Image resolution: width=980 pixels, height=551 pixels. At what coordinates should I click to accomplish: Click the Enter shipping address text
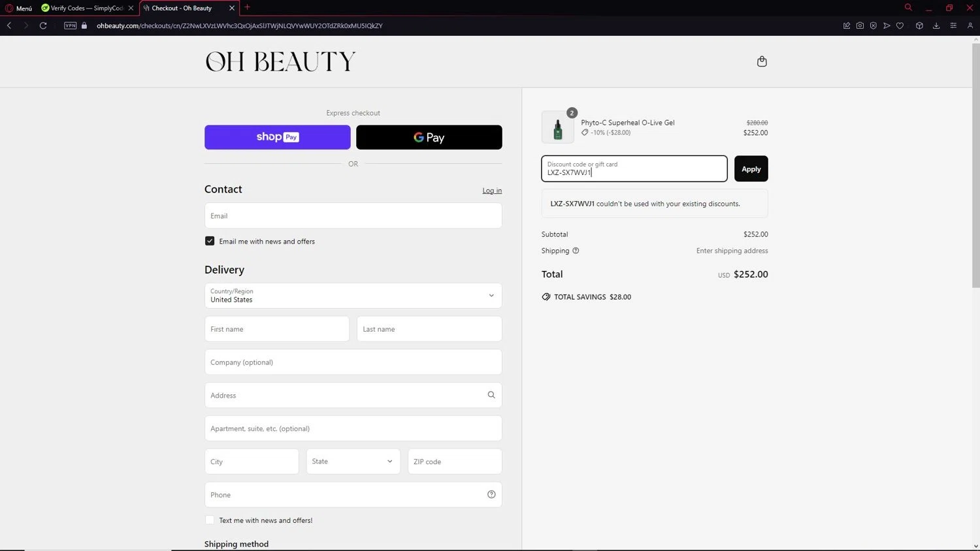(x=732, y=251)
